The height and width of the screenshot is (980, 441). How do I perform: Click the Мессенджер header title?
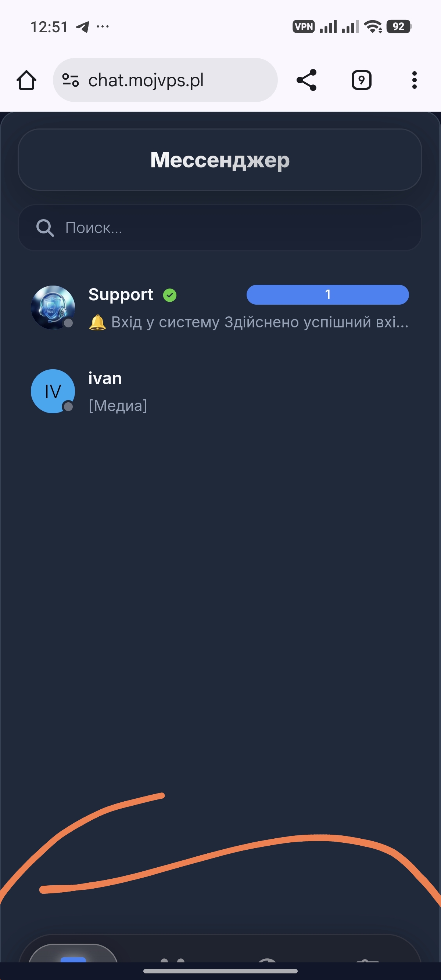(x=220, y=160)
